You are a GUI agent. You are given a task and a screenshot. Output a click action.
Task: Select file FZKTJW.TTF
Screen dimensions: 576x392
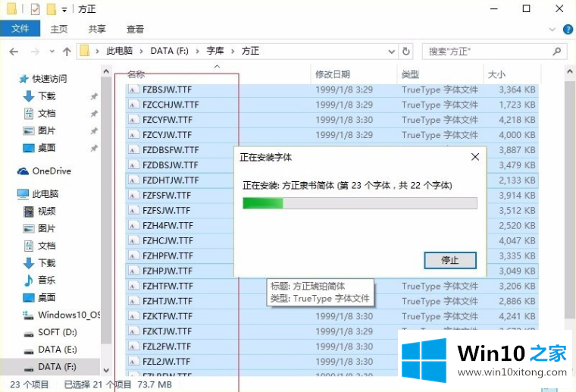pyautogui.click(x=167, y=331)
